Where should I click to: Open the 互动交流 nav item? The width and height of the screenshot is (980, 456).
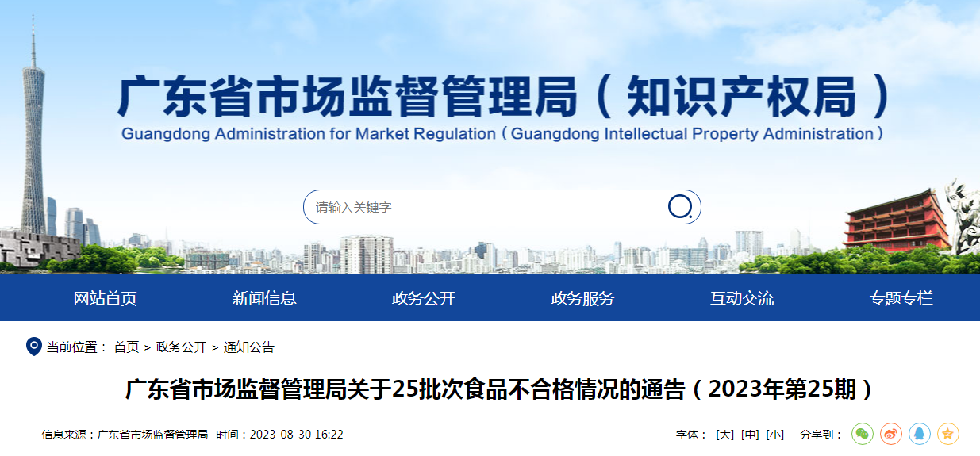[x=742, y=298]
